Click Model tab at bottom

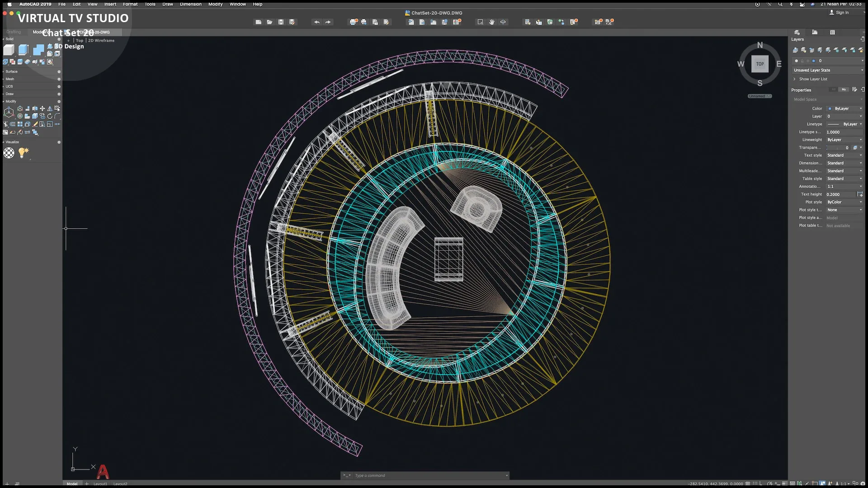tap(71, 483)
